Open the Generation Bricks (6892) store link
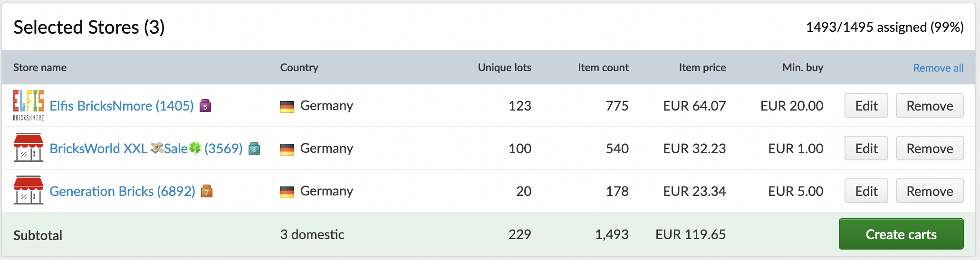The width and height of the screenshot is (980, 260). click(x=122, y=191)
